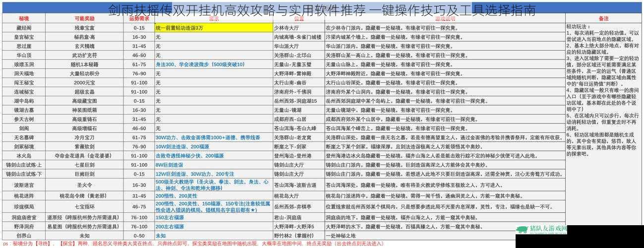Image resolution: width=644 pixels, height=248 pixels.
Task: Click the 可能奖励 column header
Action: (x=84, y=19)
